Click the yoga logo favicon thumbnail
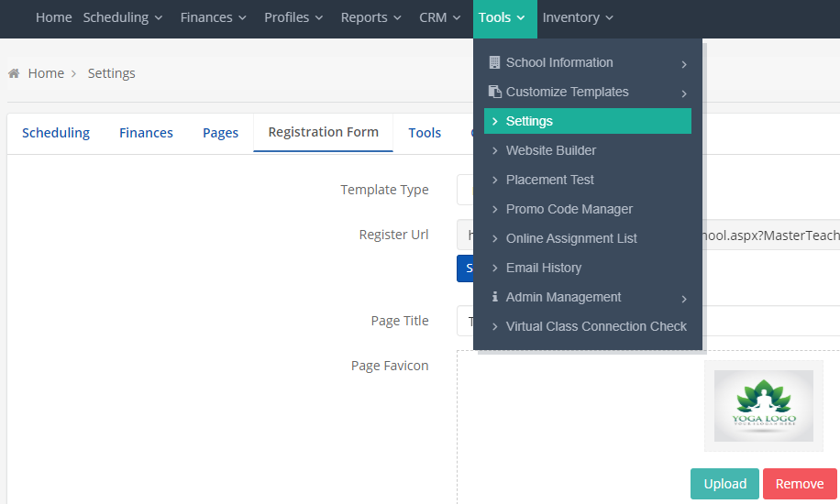The width and height of the screenshot is (840, 504). coord(763,406)
